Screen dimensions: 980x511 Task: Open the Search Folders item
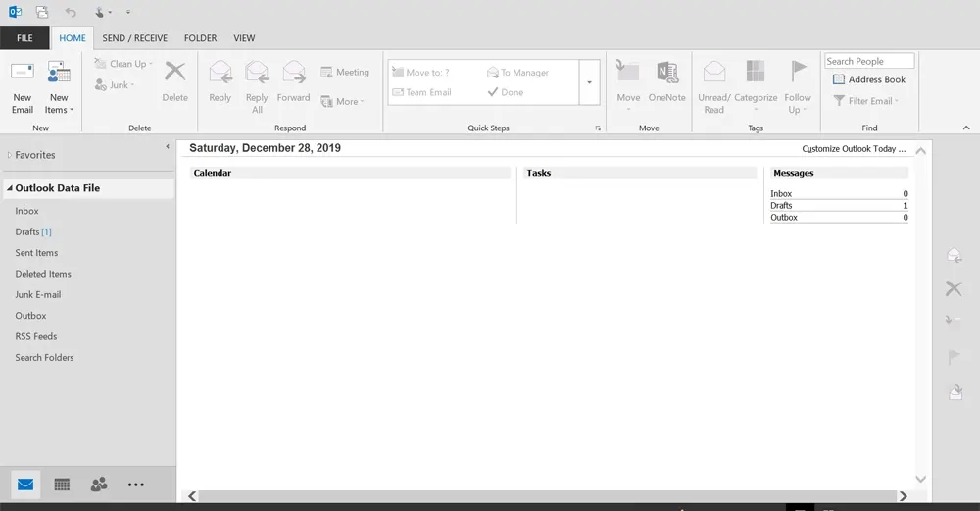pyautogui.click(x=44, y=358)
